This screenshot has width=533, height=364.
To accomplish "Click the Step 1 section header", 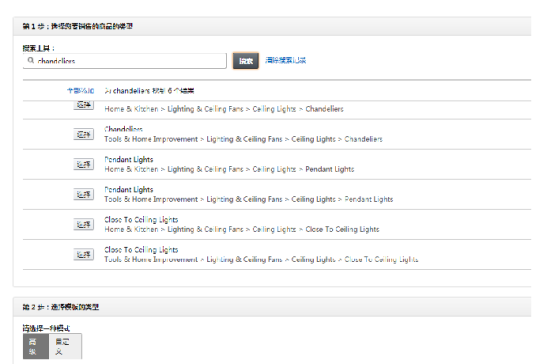I will tap(272, 26).
